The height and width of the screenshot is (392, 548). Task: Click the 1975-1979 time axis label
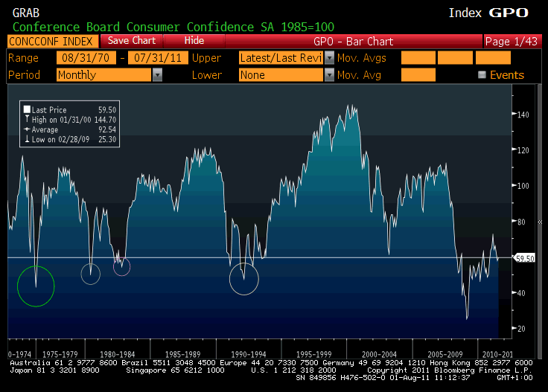tap(60, 354)
